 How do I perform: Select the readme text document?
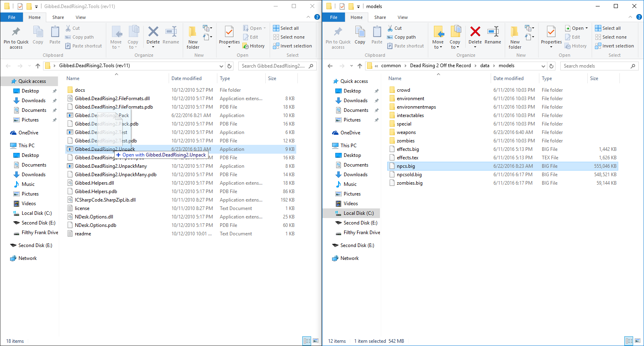coord(181,234)
